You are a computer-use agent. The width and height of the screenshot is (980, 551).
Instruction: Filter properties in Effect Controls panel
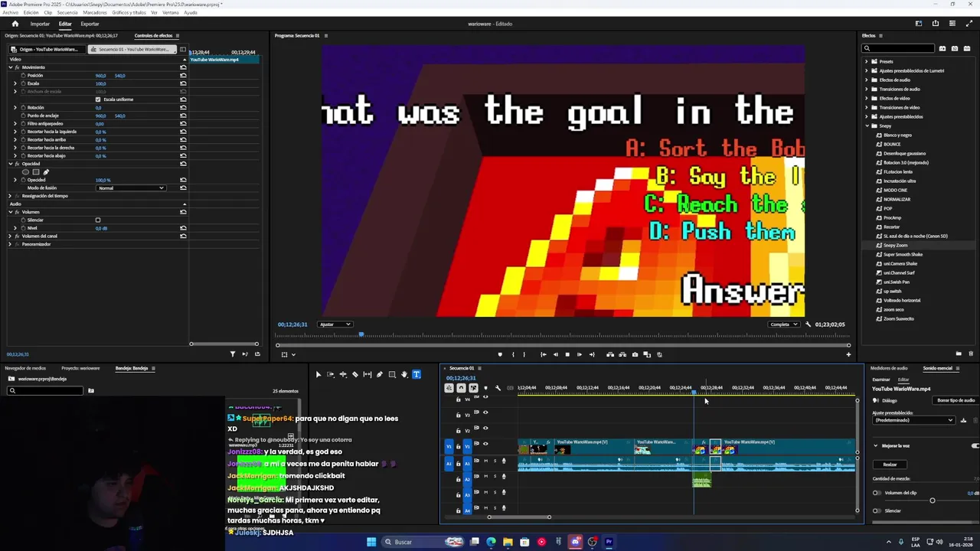[x=233, y=354]
